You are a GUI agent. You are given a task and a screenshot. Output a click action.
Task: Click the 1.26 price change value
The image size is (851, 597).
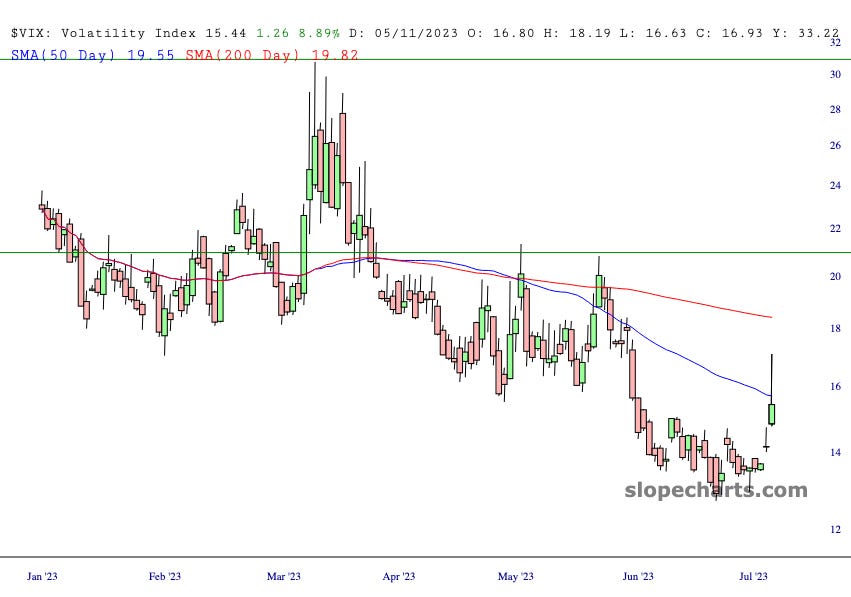tap(272, 33)
